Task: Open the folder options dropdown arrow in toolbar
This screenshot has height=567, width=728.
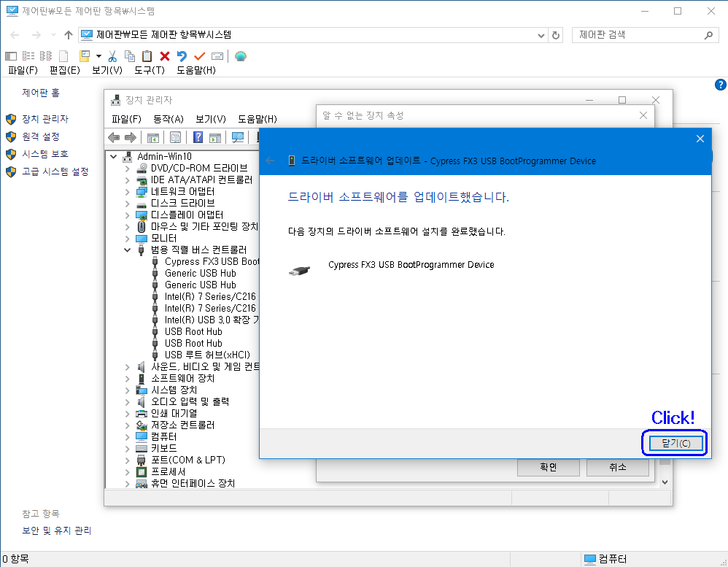Action: pyautogui.click(x=98, y=56)
